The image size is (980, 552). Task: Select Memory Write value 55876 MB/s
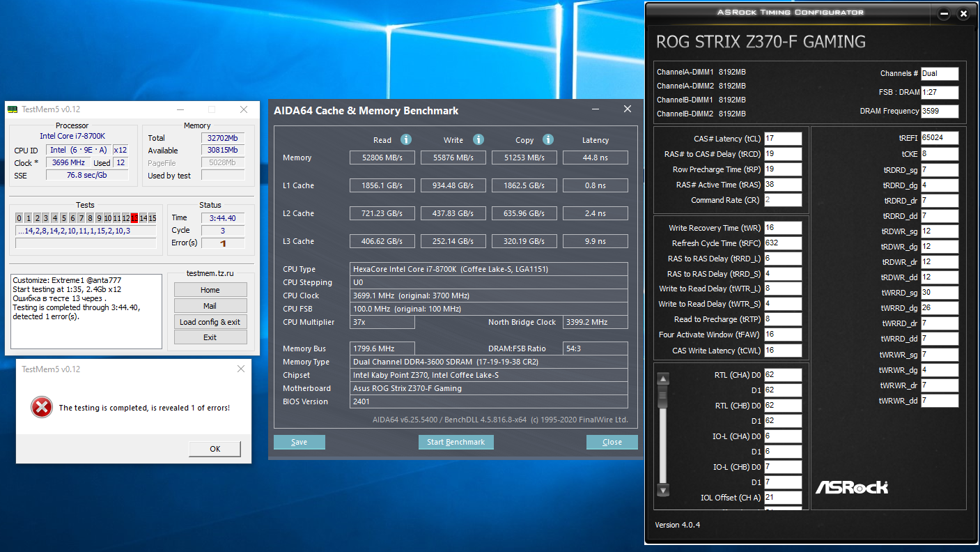pos(453,158)
